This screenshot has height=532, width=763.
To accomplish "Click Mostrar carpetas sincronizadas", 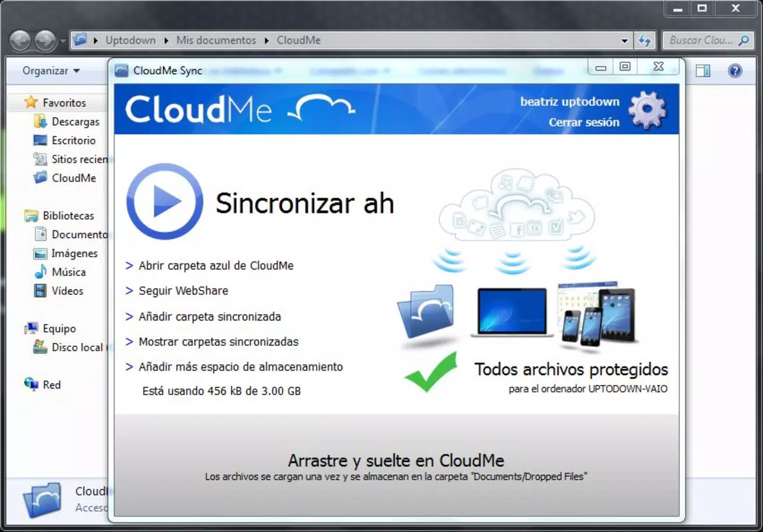I will (x=218, y=342).
